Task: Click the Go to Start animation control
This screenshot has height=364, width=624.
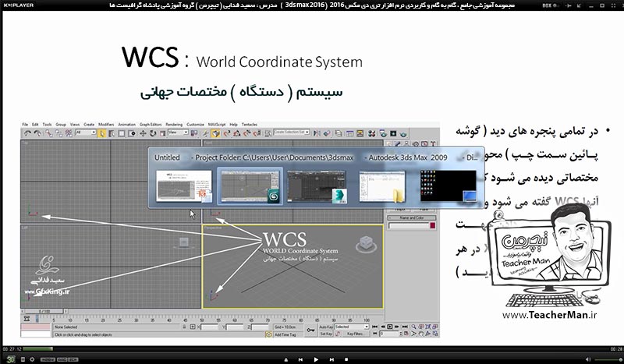Action: (x=374, y=327)
